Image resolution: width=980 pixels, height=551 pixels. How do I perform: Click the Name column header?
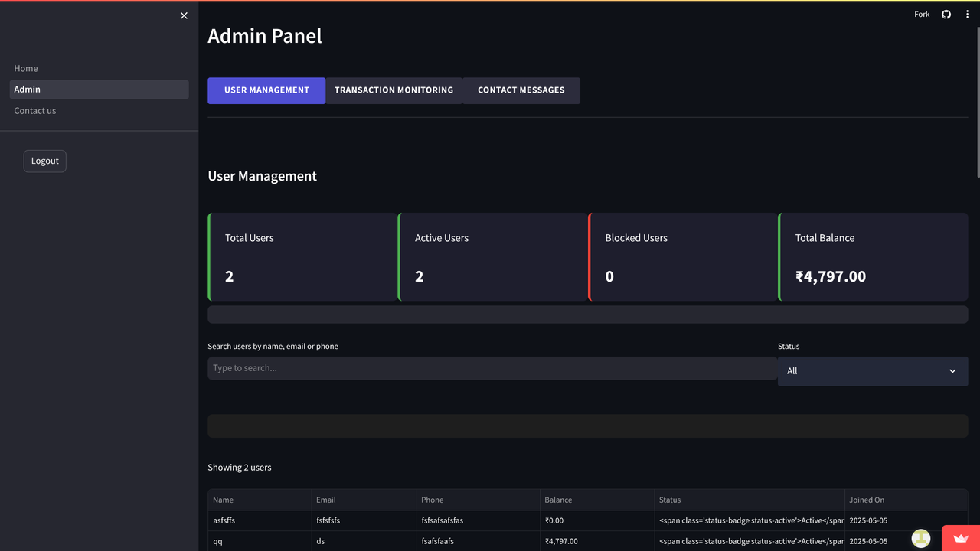coord(260,500)
